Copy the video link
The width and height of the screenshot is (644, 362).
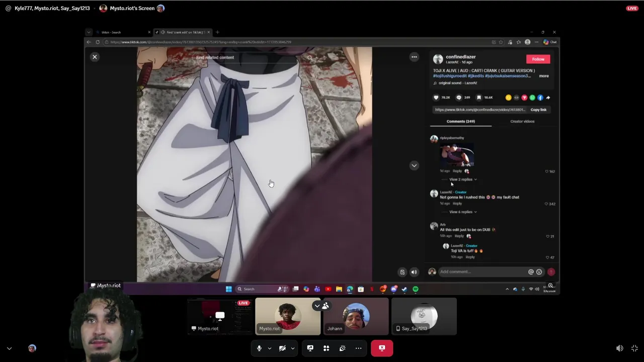(x=538, y=110)
